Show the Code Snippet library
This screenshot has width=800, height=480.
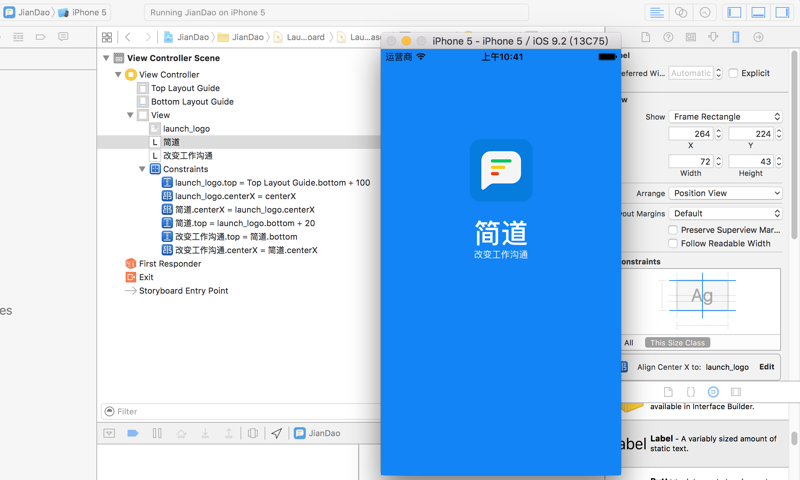[690, 392]
